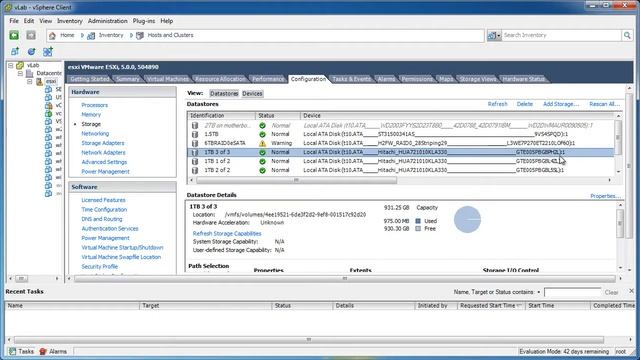This screenshot has width=640, height=360.
Task: Switch to the Virtual Machines tab
Action: point(167,79)
